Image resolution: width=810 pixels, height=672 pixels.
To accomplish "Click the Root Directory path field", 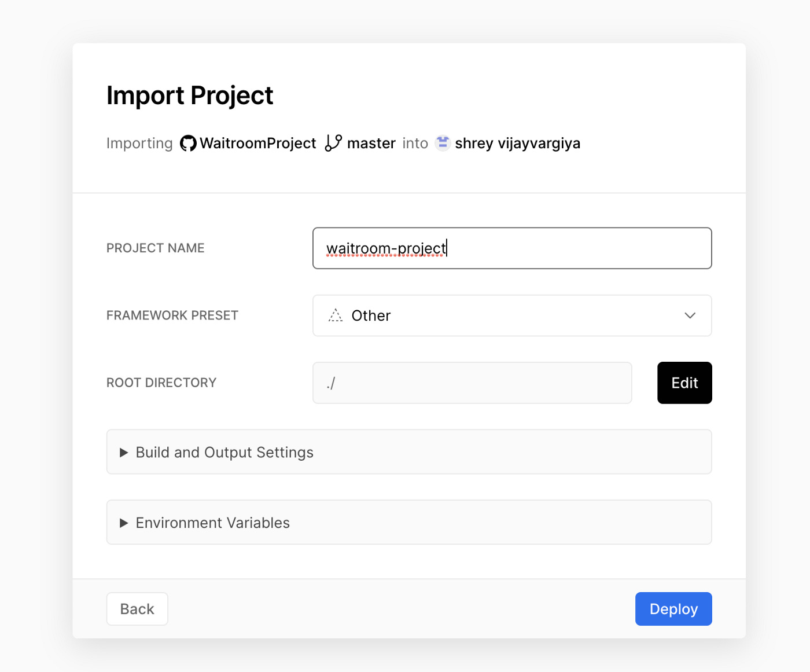I will click(x=472, y=383).
